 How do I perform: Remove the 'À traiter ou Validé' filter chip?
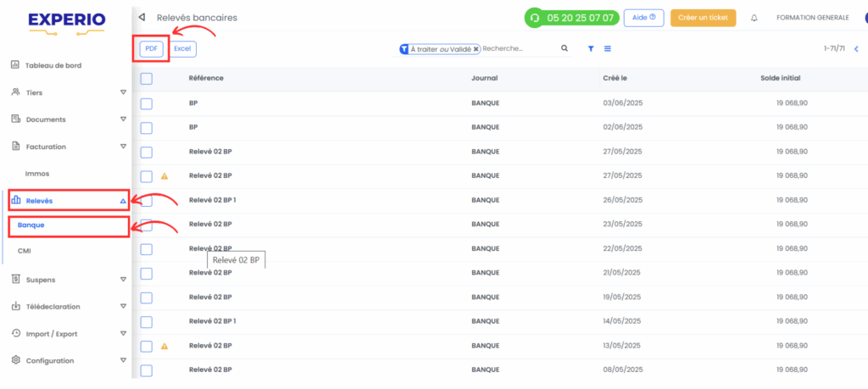(476, 48)
